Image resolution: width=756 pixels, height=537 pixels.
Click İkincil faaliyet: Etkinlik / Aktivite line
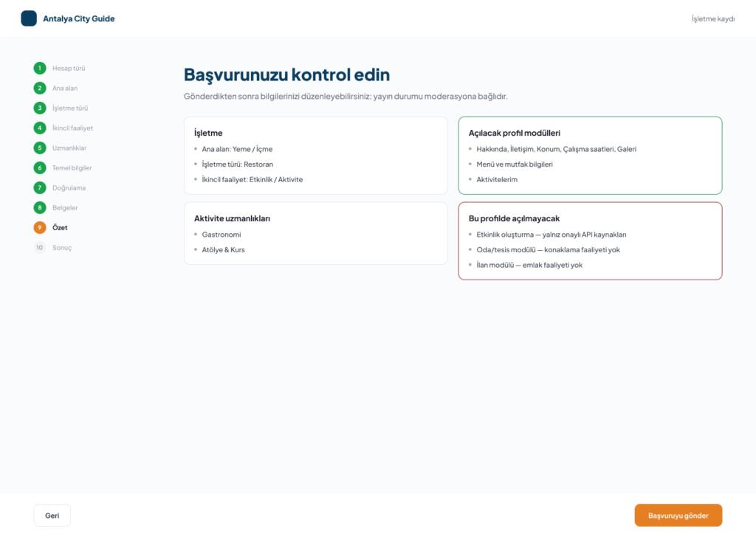pyautogui.click(x=252, y=180)
